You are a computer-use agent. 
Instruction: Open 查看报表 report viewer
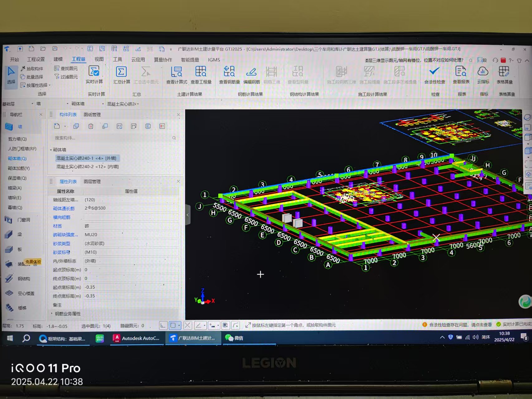coord(461,75)
